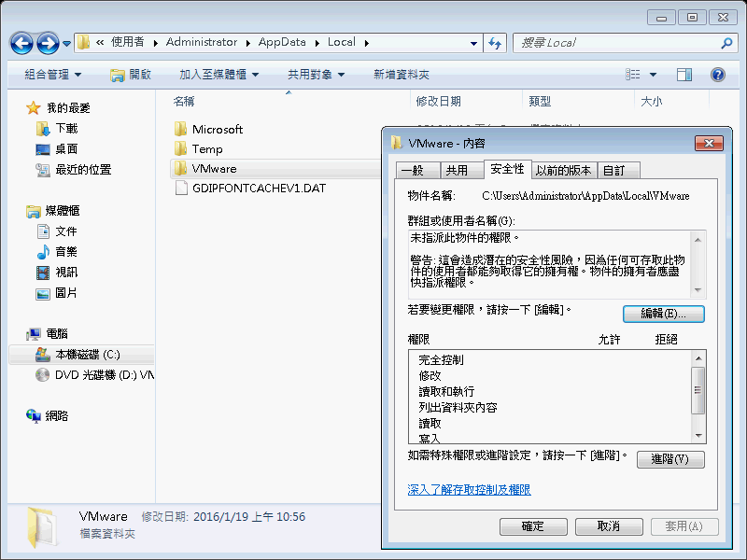Click the 完全控制 permission row
Image resolution: width=747 pixels, height=560 pixels.
click(x=441, y=360)
